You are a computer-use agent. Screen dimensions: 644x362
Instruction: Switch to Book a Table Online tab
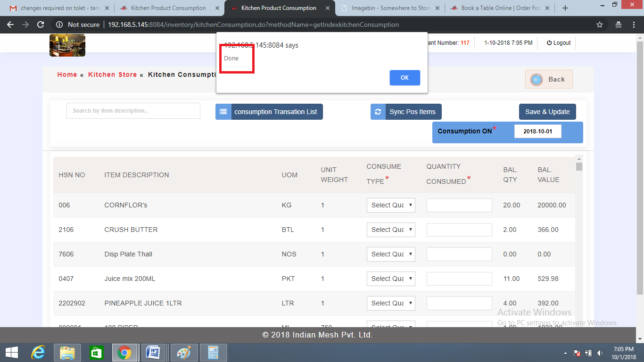[500, 8]
